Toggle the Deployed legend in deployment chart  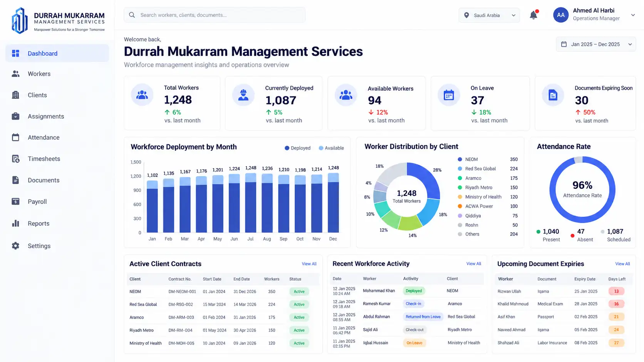coord(297,148)
